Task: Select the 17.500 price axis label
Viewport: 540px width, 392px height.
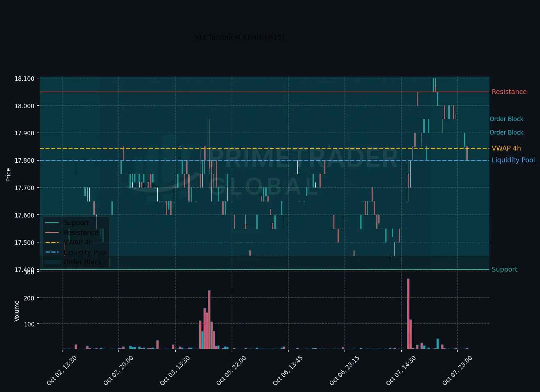Action: point(24,242)
